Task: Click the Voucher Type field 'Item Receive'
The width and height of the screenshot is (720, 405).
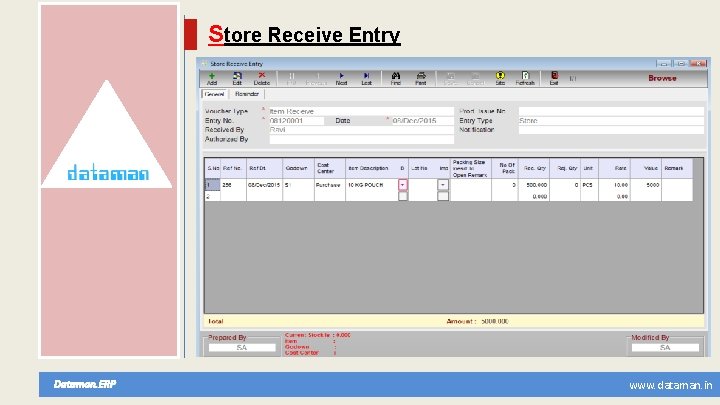Action: tap(361, 111)
